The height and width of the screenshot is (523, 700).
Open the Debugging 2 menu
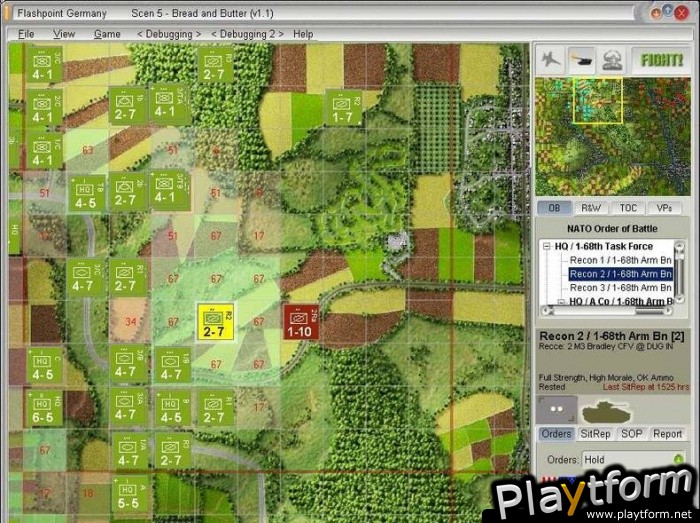[x=247, y=34]
